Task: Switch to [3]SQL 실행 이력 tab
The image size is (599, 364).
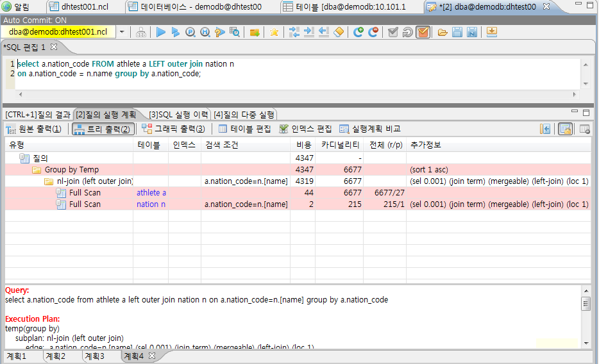Action: [178, 115]
